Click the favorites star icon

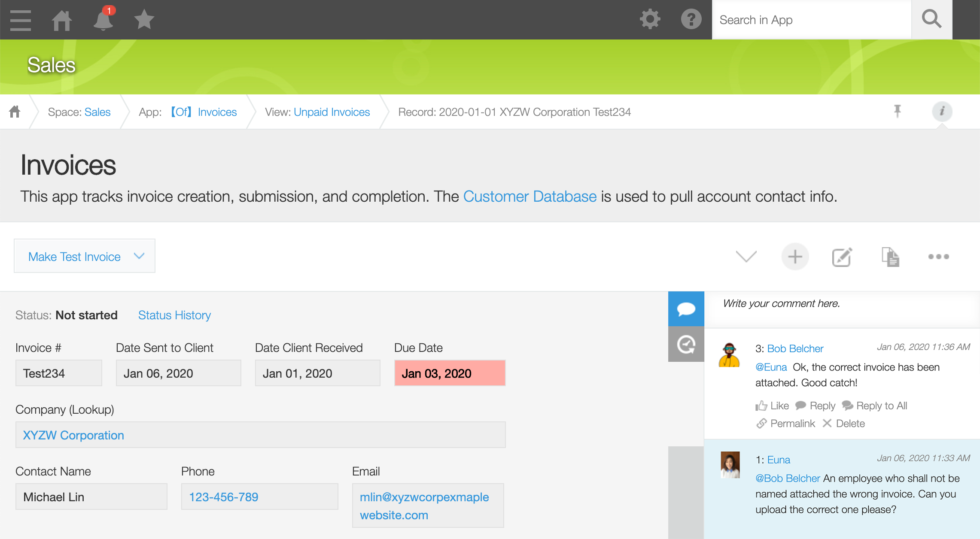point(143,19)
